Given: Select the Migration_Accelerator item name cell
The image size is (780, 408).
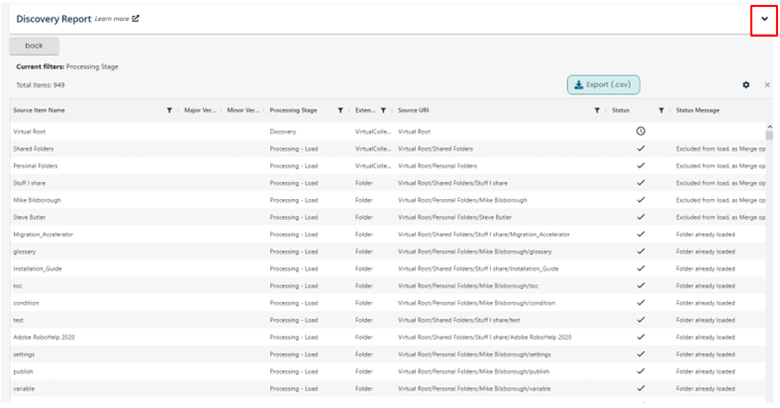Looking at the screenshot, I should click(43, 234).
